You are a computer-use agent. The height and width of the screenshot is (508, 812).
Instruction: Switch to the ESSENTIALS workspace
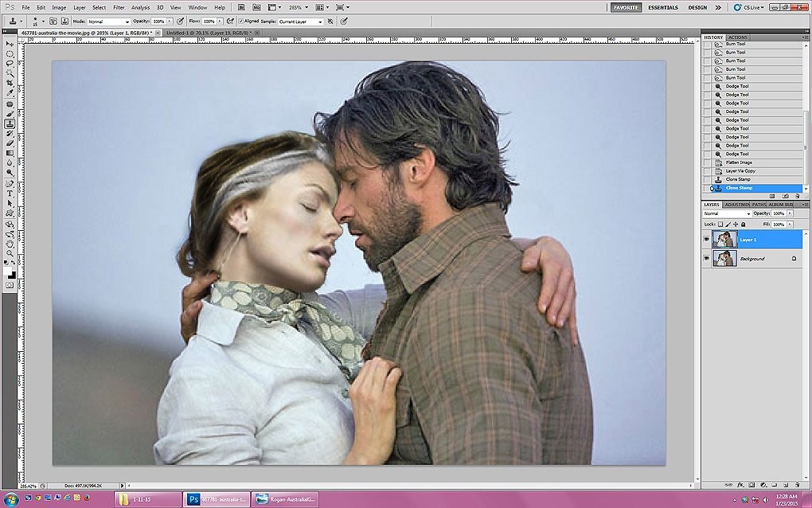(x=662, y=7)
